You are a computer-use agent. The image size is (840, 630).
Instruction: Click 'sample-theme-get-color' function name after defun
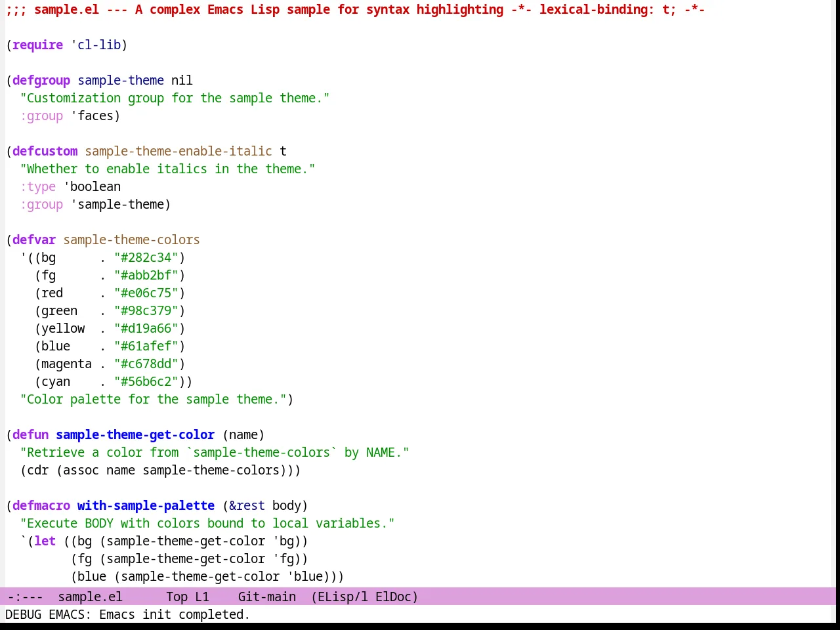[x=135, y=434]
